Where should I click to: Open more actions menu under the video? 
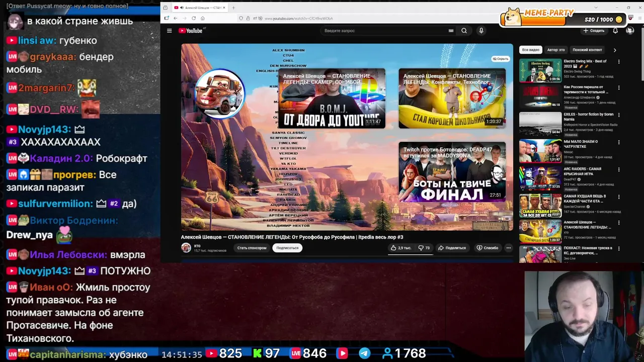[508, 248]
